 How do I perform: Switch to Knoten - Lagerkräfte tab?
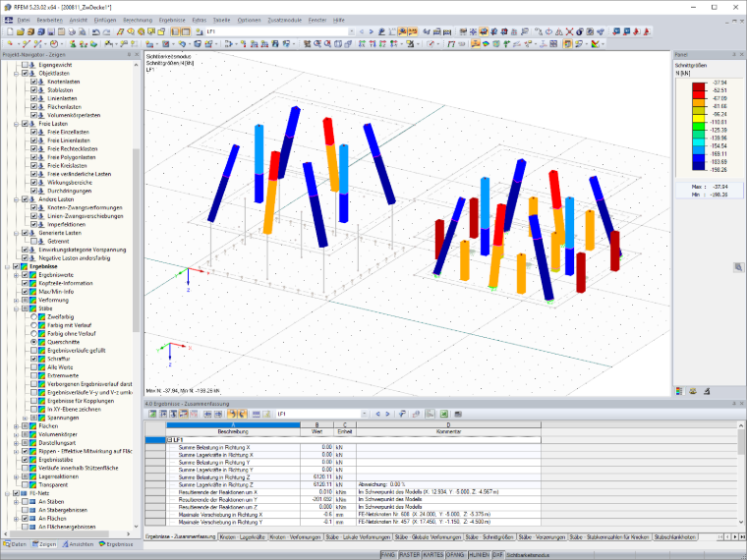pos(243,536)
